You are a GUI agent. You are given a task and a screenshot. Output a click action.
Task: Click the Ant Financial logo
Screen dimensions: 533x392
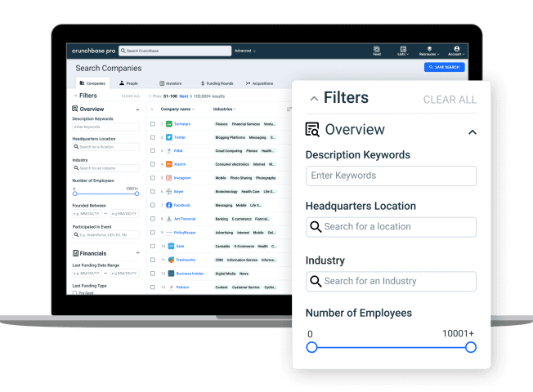pyautogui.click(x=169, y=219)
